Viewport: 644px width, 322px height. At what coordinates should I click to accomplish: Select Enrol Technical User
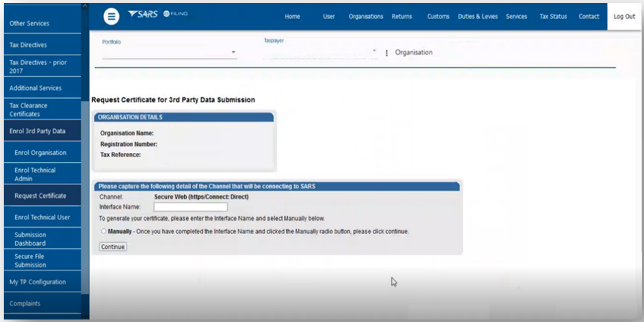42,217
